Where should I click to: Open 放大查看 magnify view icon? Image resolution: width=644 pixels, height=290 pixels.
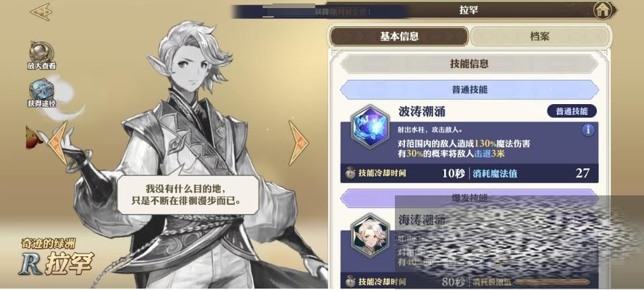click(x=41, y=55)
